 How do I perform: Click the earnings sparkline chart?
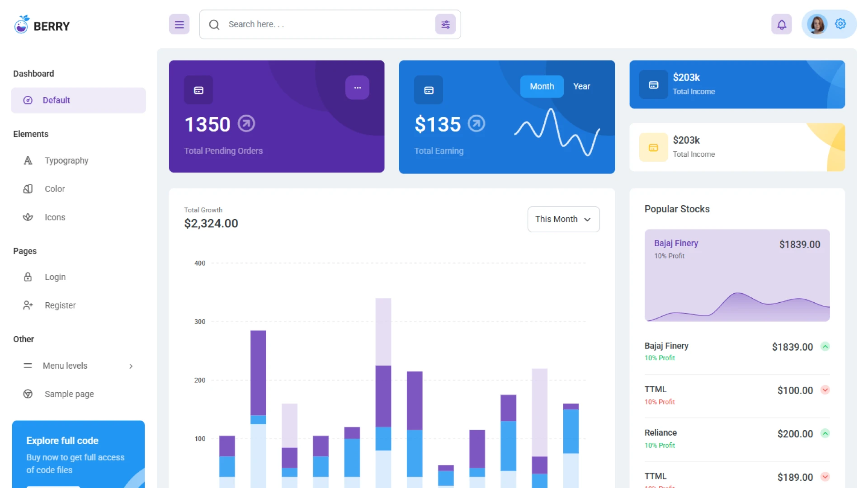click(557, 132)
